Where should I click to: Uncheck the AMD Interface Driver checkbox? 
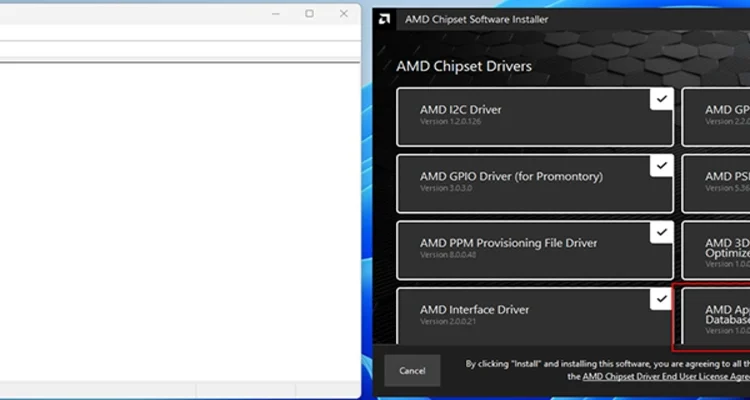pos(662,299)
